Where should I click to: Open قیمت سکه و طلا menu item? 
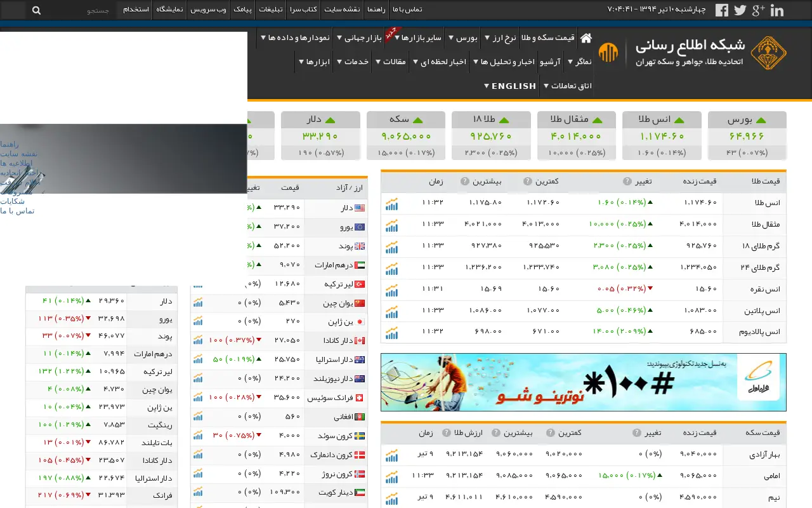pos(548,38)
